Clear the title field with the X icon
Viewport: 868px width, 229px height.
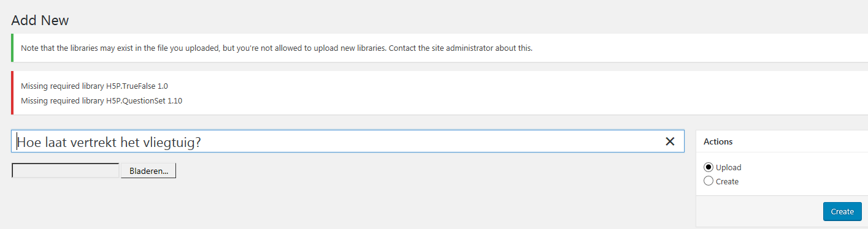point(670,141)
